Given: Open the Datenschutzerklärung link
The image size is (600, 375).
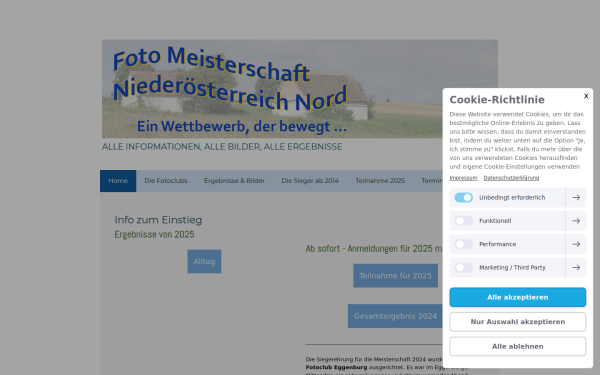Looking at the screenshot, I should pyautogui.click(x=511, y=178).
